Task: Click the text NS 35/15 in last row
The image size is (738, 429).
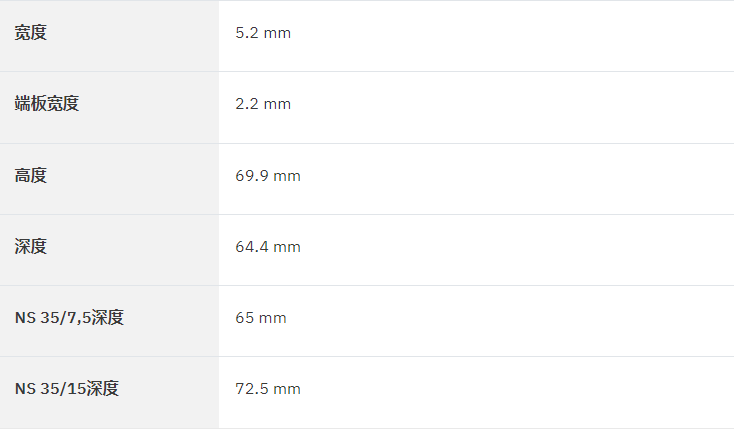Action: coord(50,389)
